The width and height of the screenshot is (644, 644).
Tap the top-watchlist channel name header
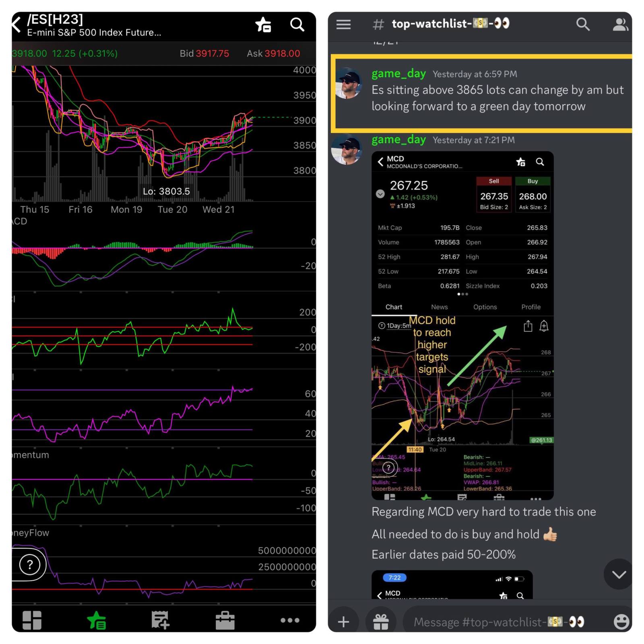point(450,24)
